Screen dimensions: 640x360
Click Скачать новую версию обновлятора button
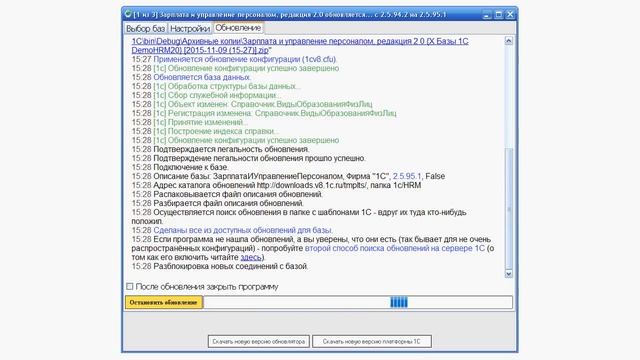[x=259, y=342]
